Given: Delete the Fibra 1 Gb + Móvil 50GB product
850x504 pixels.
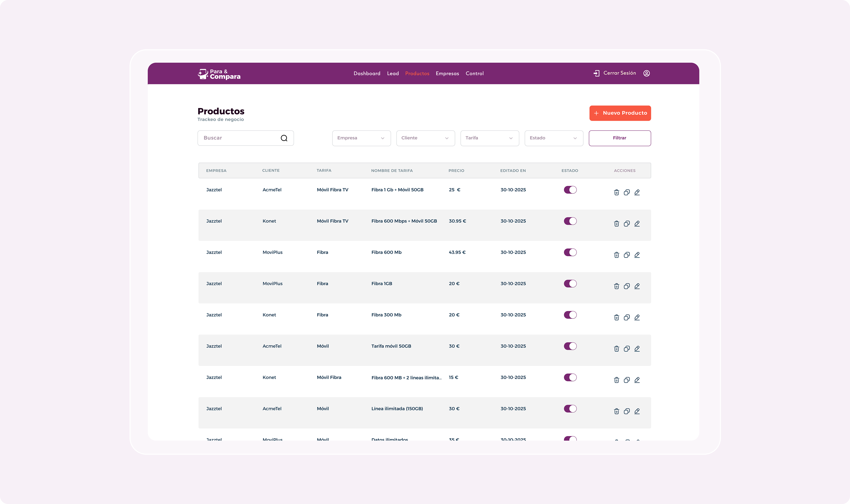Looking at the screenshot, I should click(616, 192).
